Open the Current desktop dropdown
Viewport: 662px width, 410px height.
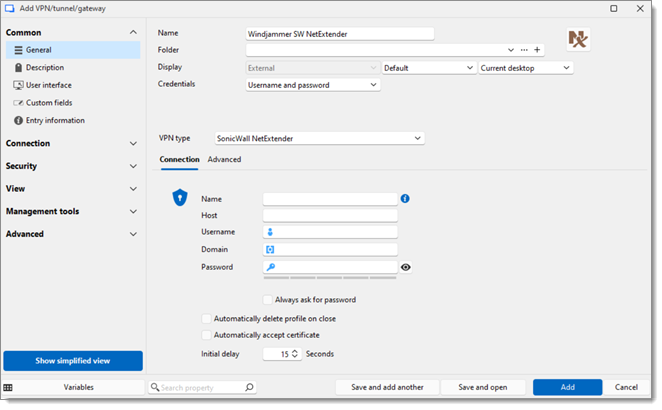pos(526,68)
